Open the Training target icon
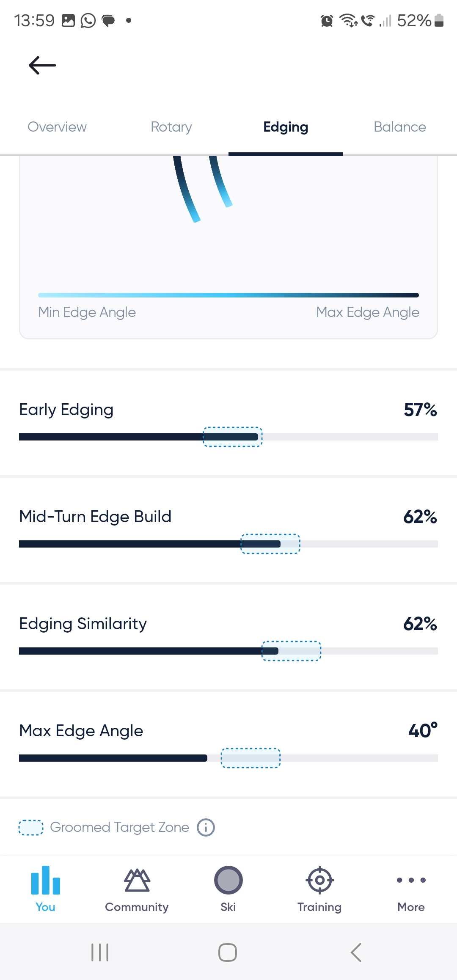The image size is (457, 980). pos(319,880)
